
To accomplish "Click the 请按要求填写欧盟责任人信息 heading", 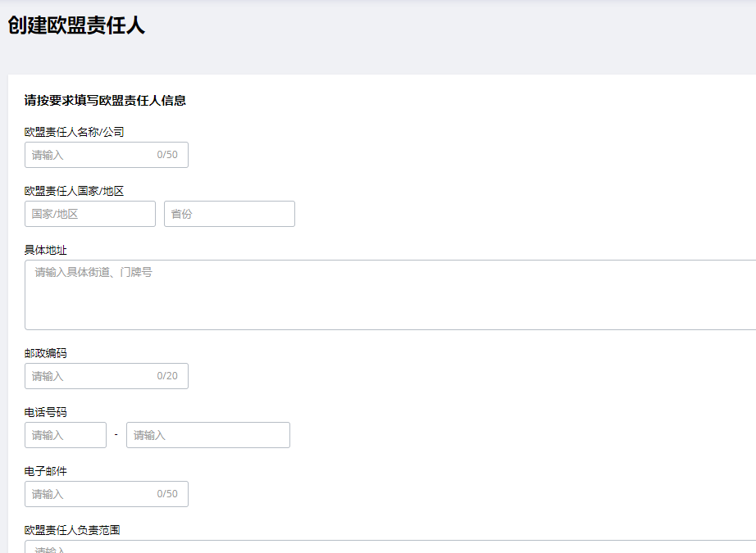I will (x=105, y=101).
